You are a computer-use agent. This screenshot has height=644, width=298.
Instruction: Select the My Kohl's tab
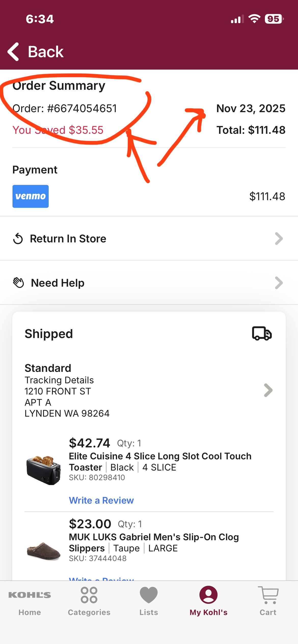coord(209,601)
